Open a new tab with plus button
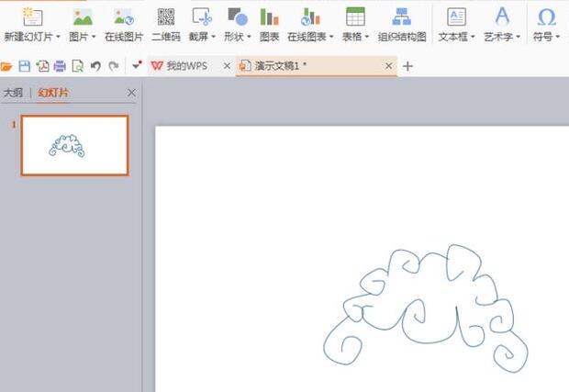This screenshot has height=392, width=569. click(x=408, y=66)
